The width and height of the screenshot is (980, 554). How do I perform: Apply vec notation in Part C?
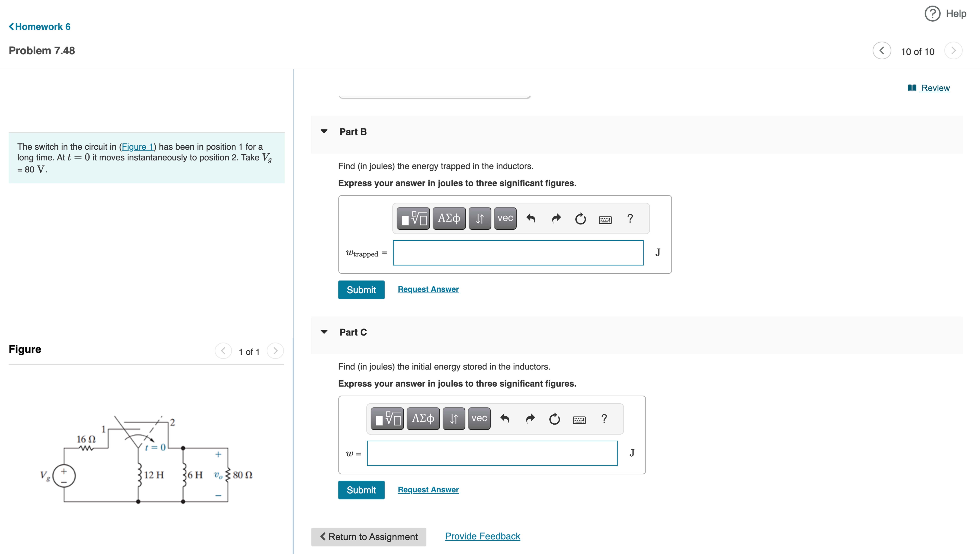click(x=479, y=419)
